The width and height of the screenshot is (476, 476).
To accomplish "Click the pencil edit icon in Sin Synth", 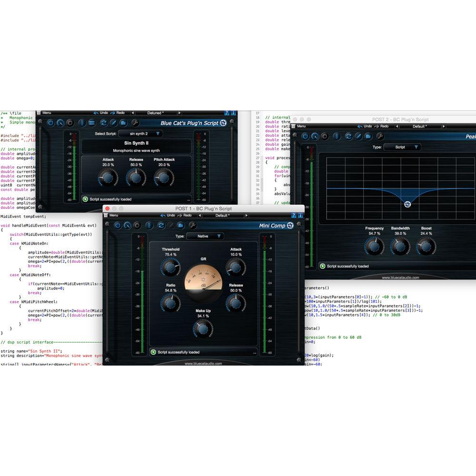I will point(114,123).
